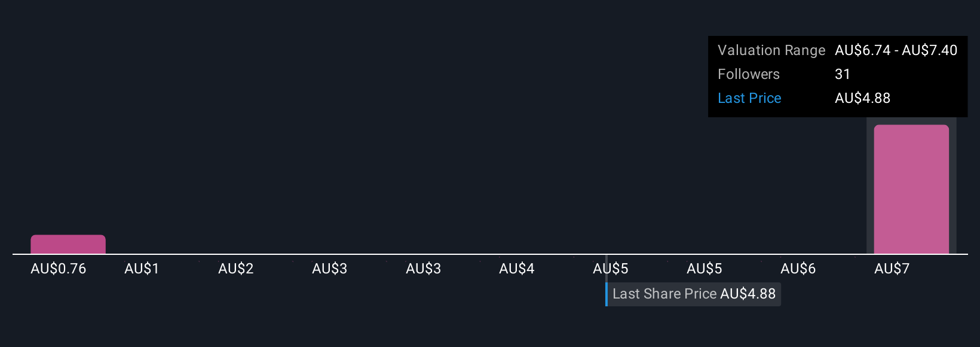Click the tall pink AU$7 valuation bar
The width and height of the screenshot is (980, 347).
click(911, 189)
